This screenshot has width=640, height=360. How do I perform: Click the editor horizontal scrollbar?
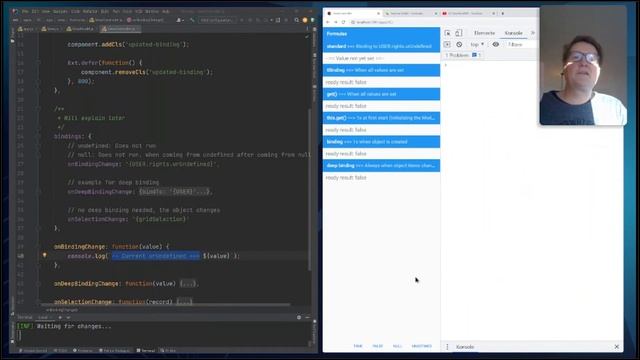pyautogui.click(x=166, y=305)
